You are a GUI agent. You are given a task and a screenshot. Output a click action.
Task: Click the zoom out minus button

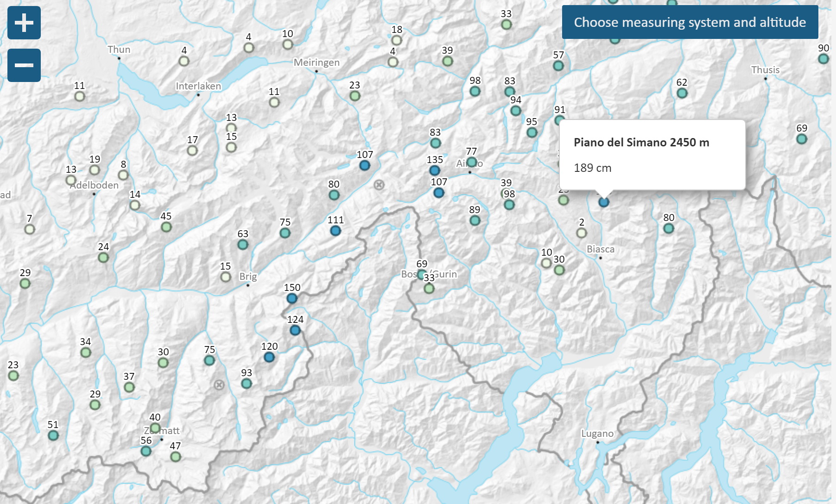[x=24, y=65]
